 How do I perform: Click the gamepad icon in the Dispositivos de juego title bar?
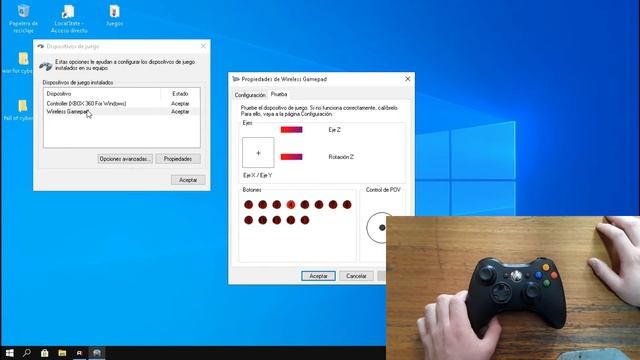click(40, 46)
